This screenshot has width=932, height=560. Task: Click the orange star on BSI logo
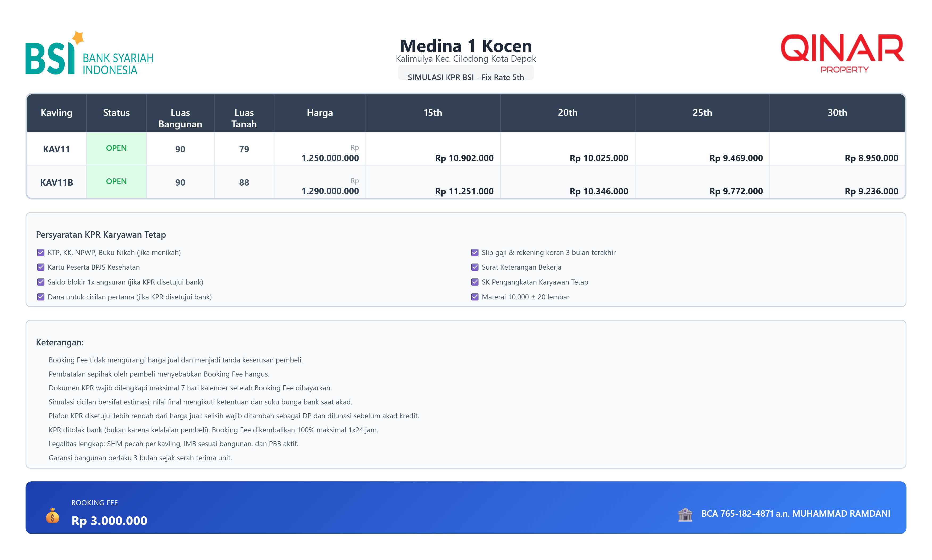(78, 38)
